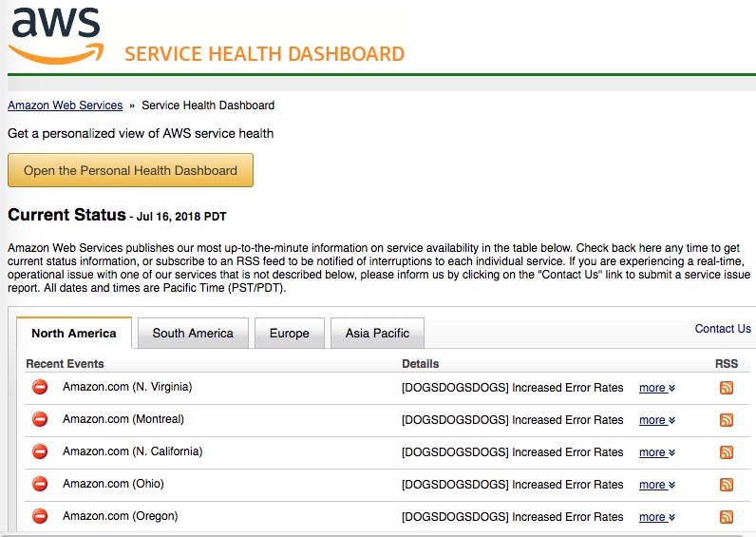Open RSS feed for Amazon.com (N. California)
This screenshot has width=756, height=537.
point(727,452)
